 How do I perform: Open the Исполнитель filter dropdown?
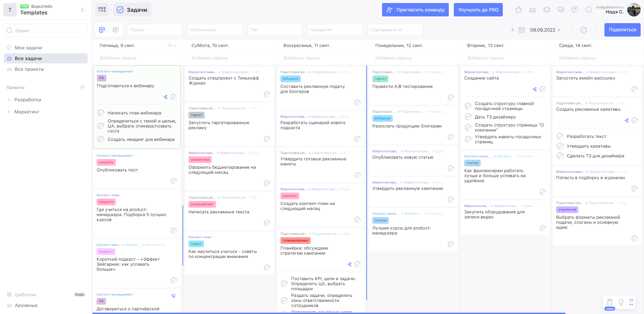click(215, 30)
